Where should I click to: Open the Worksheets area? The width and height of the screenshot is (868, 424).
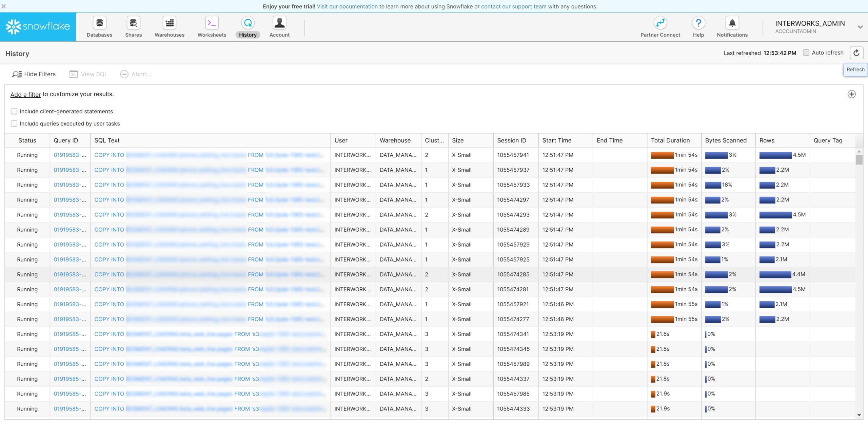211,26
